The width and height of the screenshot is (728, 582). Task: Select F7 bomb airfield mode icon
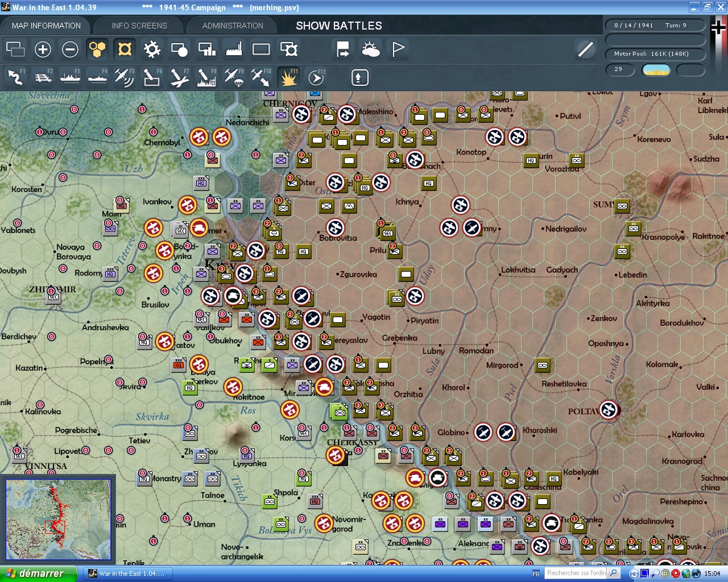click(179, 77)
